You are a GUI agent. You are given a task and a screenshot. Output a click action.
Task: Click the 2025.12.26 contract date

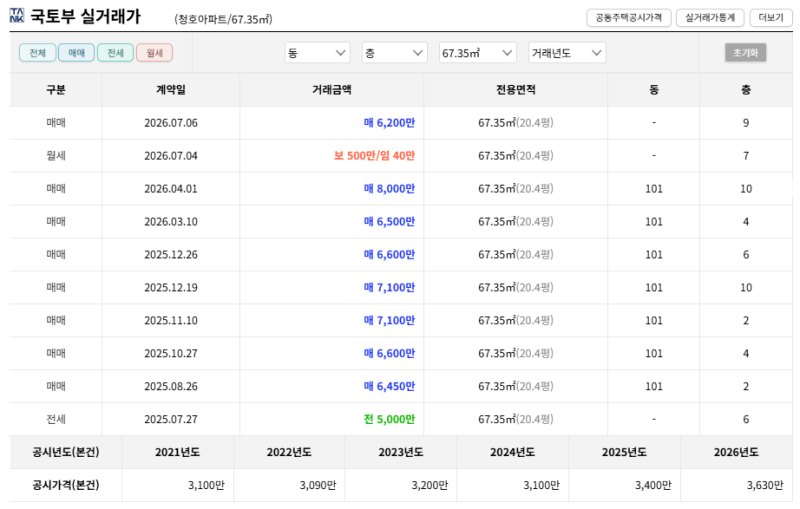coord(170,254)
